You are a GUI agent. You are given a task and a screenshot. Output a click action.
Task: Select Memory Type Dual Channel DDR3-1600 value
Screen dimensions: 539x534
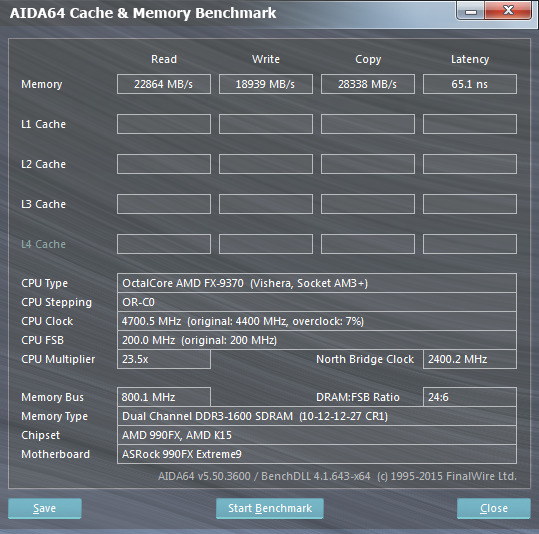click(x=317, y=416)
